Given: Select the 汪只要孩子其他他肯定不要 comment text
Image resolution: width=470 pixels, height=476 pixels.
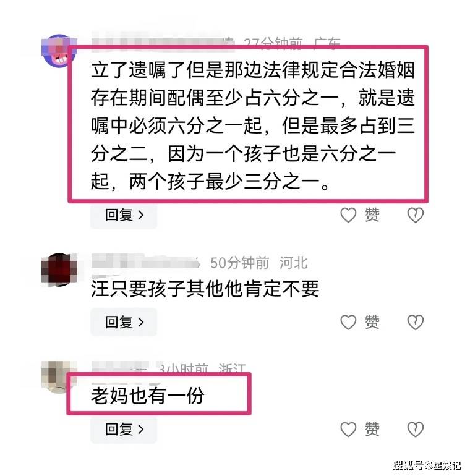Looking at the screenshot, I should point(205,289).
